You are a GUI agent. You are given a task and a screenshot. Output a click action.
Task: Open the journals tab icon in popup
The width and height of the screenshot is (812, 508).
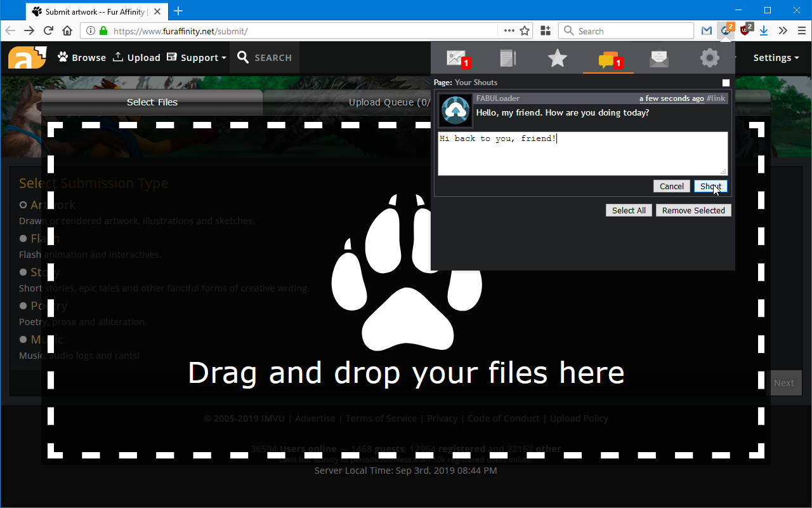(507, 58)
